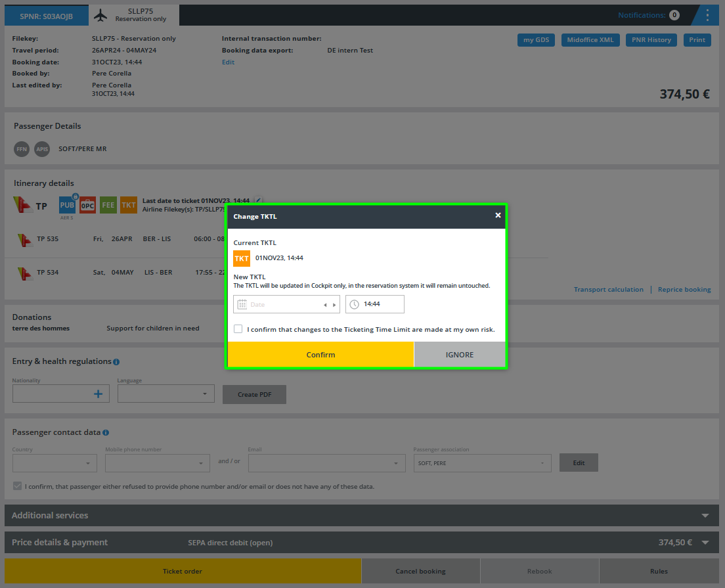Switch to the SPNR: S03AOJB tab
Viewport: 725px width, 588px height.
(46, 15)
